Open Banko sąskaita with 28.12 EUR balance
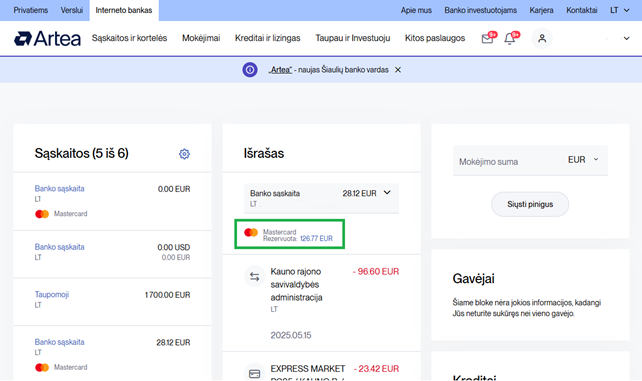Image resolution: width=642 pixels, height=381 pixels. [59, 342]
